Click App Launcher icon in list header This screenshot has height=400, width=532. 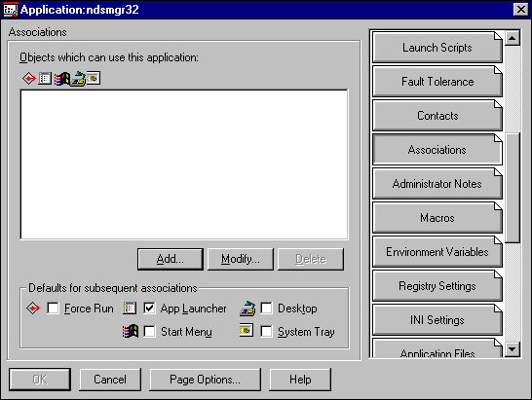point(45,78)
